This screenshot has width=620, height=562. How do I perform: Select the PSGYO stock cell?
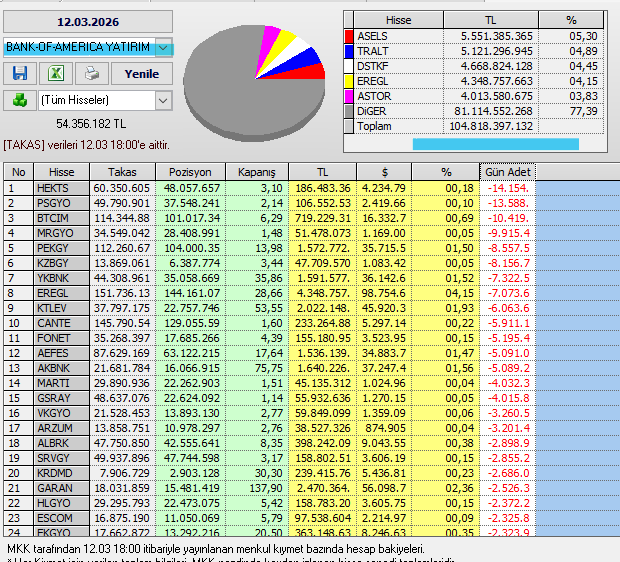(62, 203)
